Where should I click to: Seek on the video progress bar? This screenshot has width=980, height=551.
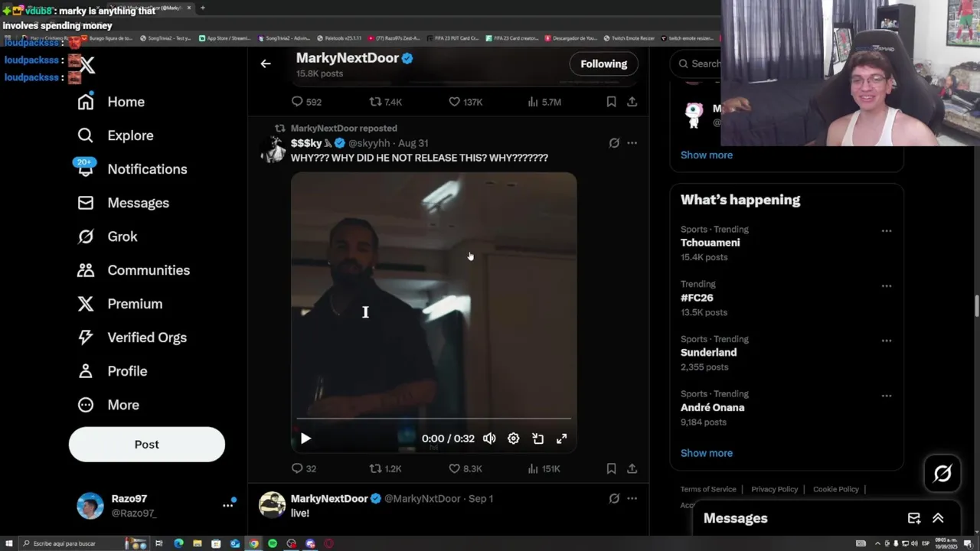tap(433, 419)
